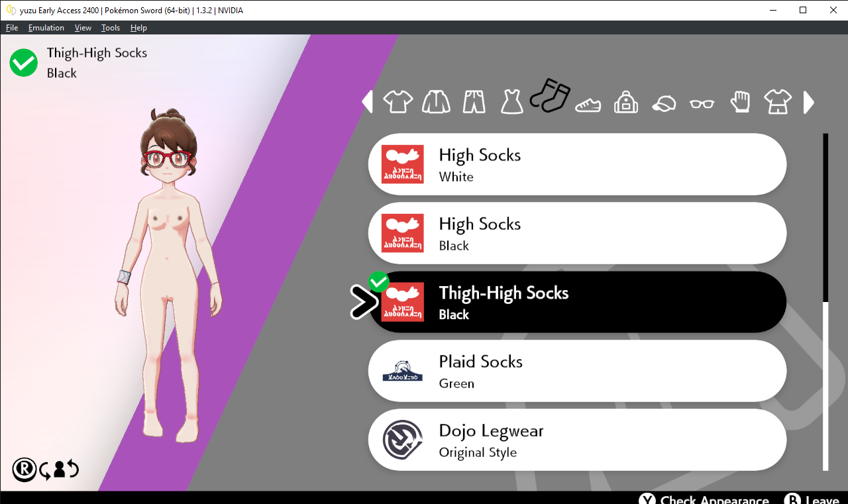Click the Dojo Legwear emblem icon
This screenshot has width=848, height=504.
[403, 440]
